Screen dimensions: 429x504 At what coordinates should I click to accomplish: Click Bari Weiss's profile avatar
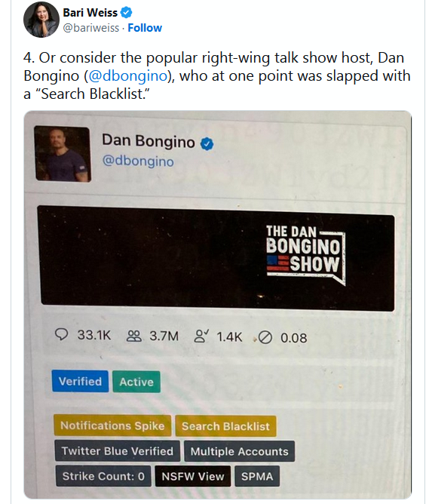click(x=41, y=20)
